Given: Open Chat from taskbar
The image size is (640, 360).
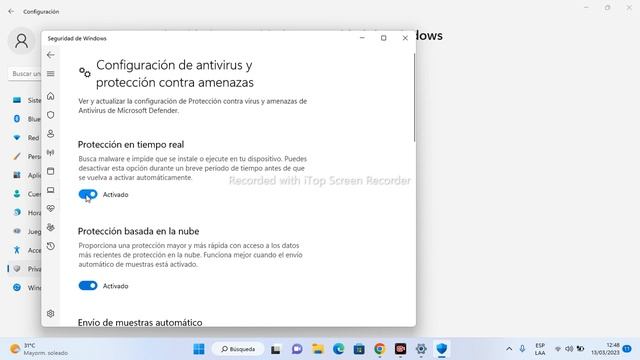Looking at the screenshot, I should [x=297, y=349].
